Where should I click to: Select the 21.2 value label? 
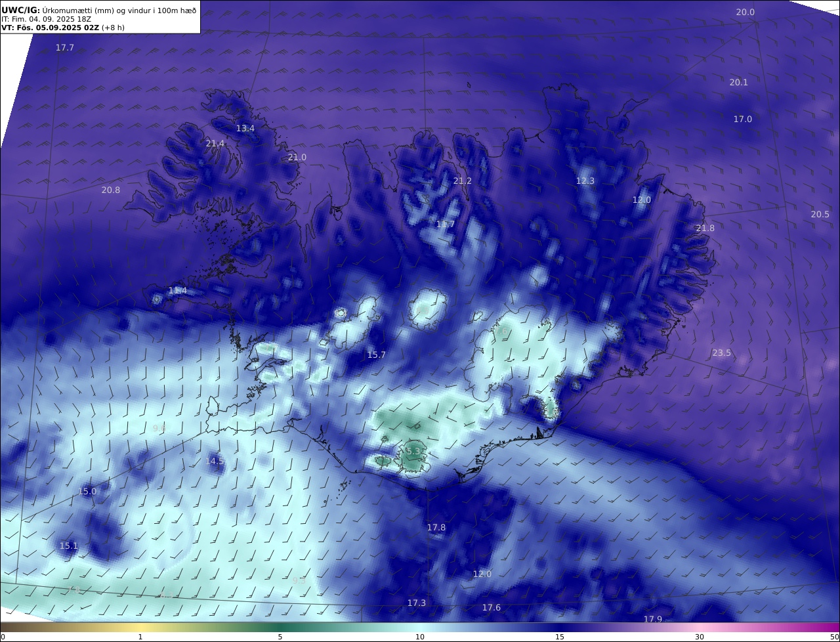(x=462, y=181)
